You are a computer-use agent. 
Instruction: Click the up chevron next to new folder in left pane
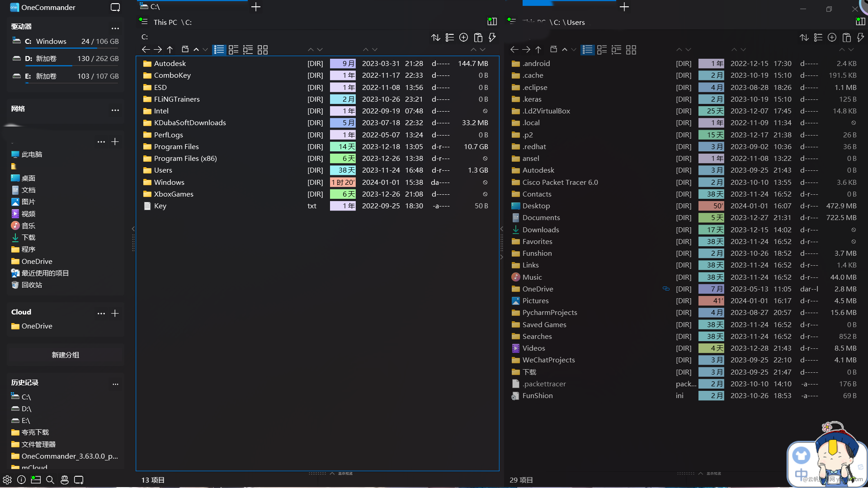point(196,50)
